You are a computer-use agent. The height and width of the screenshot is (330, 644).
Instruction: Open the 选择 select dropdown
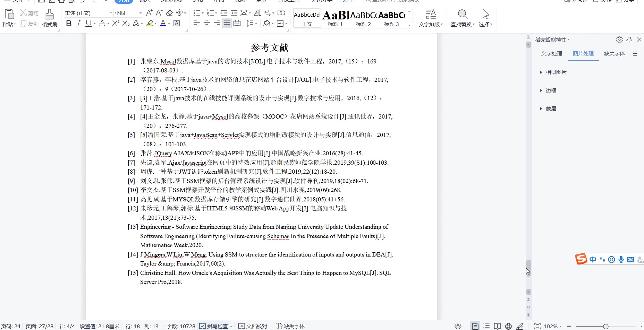[485, 18]
